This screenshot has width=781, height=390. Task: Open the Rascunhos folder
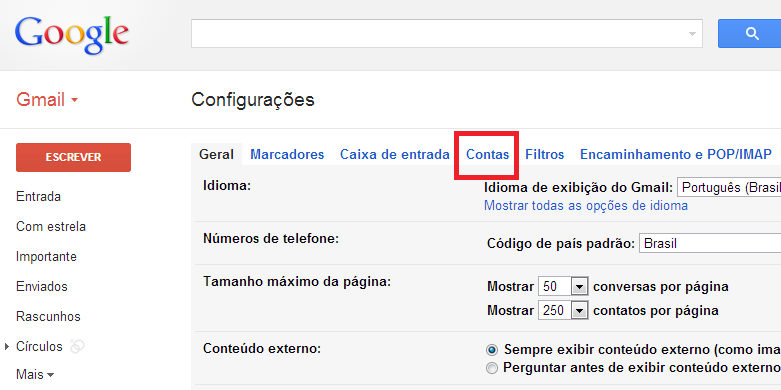(x=48, y=317)
